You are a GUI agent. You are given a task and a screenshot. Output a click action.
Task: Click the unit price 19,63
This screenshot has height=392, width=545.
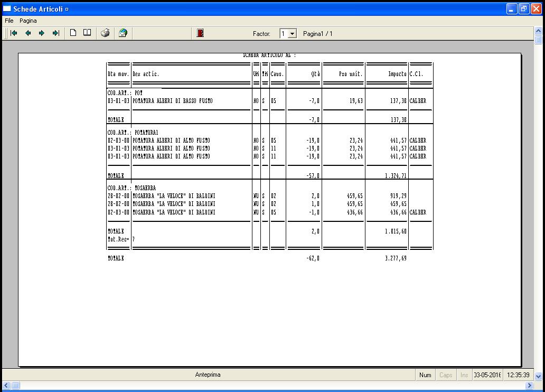pyautogui.click(x=356, y=101)
